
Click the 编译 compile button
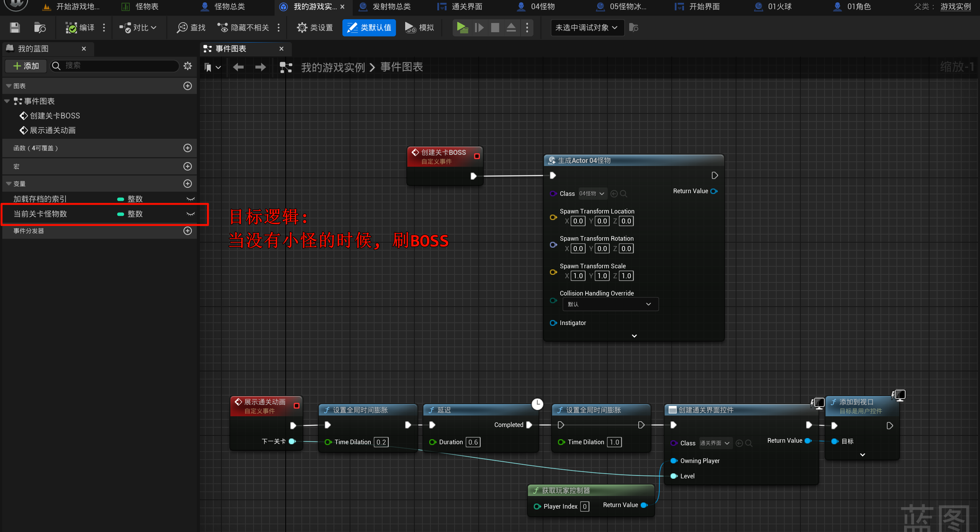pos(80,28)
